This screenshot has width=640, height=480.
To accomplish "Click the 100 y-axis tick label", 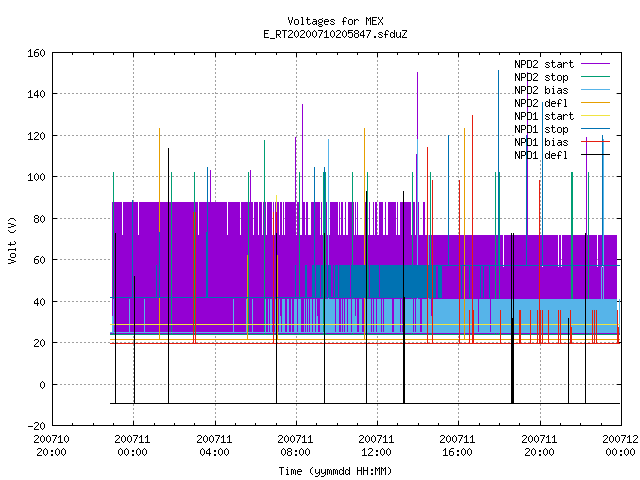I will tap(36, 177).
